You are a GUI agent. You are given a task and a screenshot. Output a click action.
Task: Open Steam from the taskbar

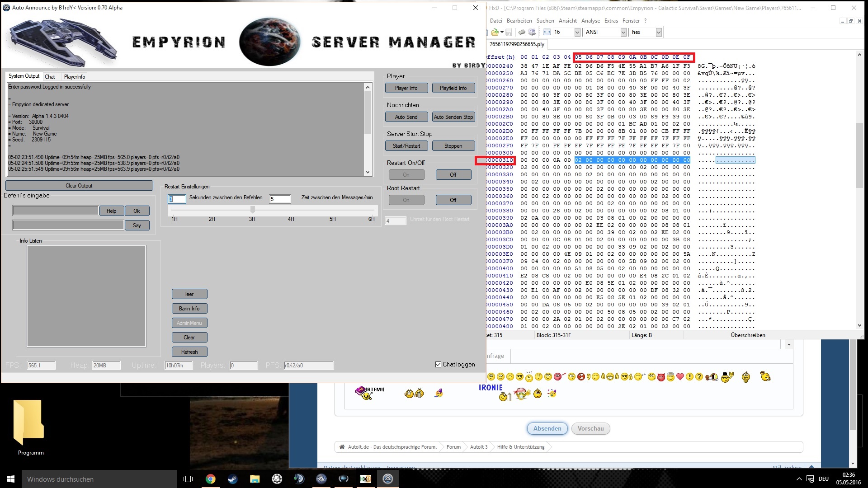233,479
